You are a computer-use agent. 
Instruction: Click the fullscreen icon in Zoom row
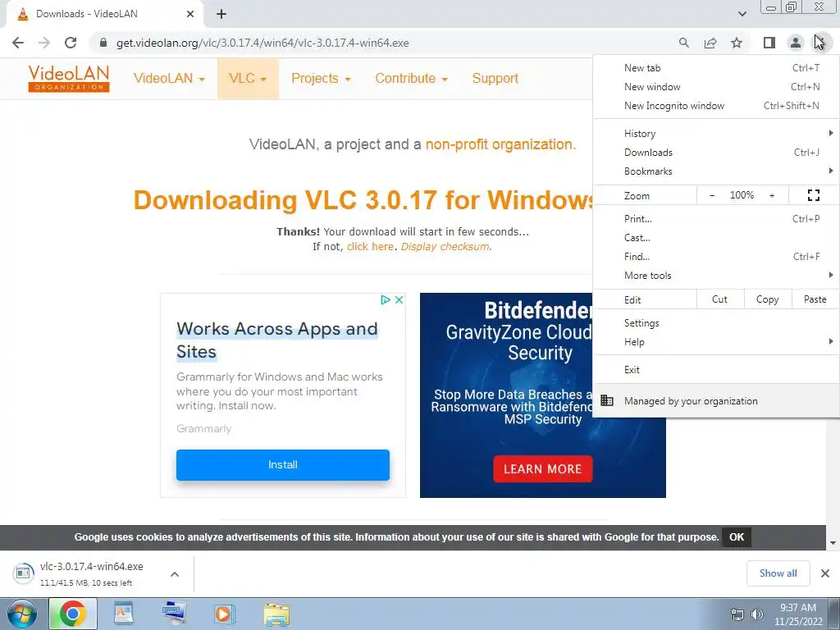(x=813, y=195)
